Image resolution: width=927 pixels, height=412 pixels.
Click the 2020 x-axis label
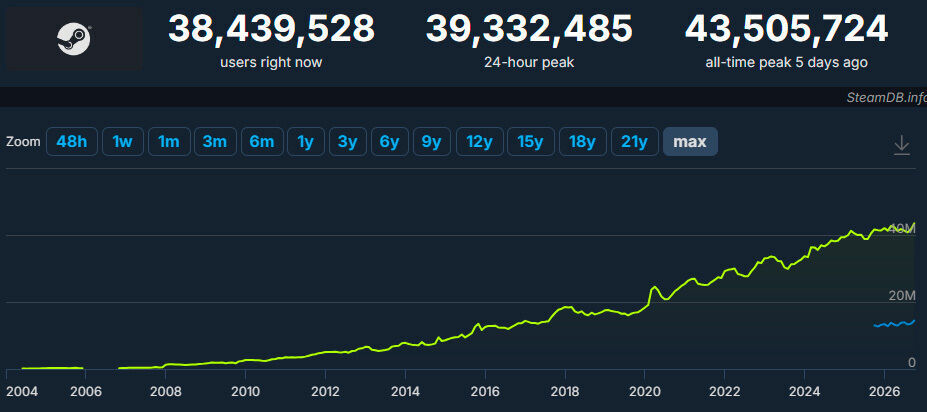pyautogui.click(x=644, y=391)
